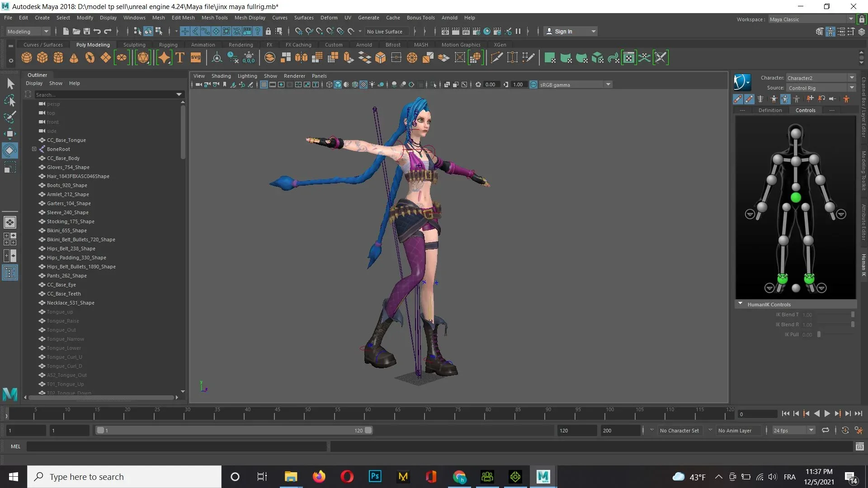This screenshot has width=868, height=488.
Task: Expand the HumanIK Controls section
Action: [x=741, y=305]
